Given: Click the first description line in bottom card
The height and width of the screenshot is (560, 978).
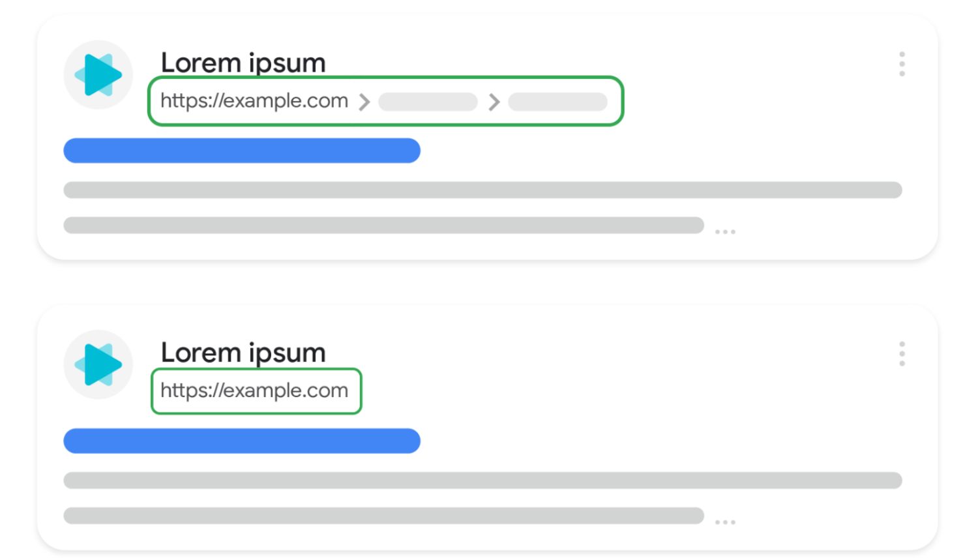Looking at the screenshot, I should [482, 480].
